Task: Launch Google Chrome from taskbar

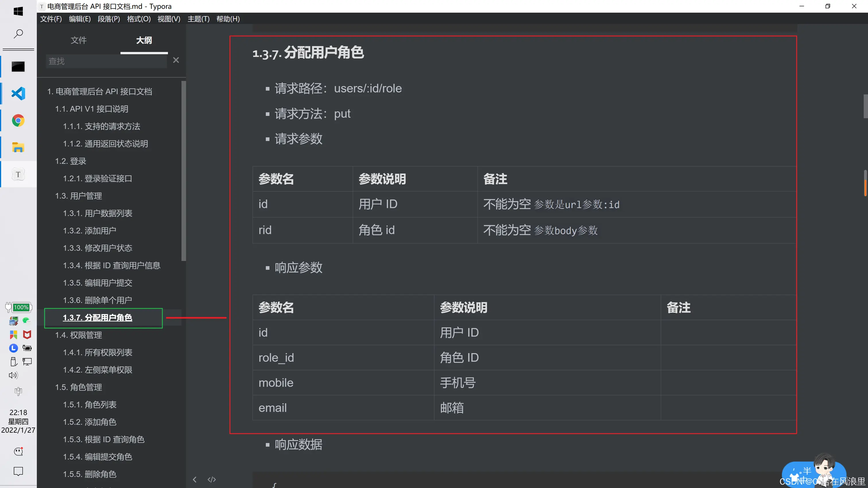Action: click(18, 120)
